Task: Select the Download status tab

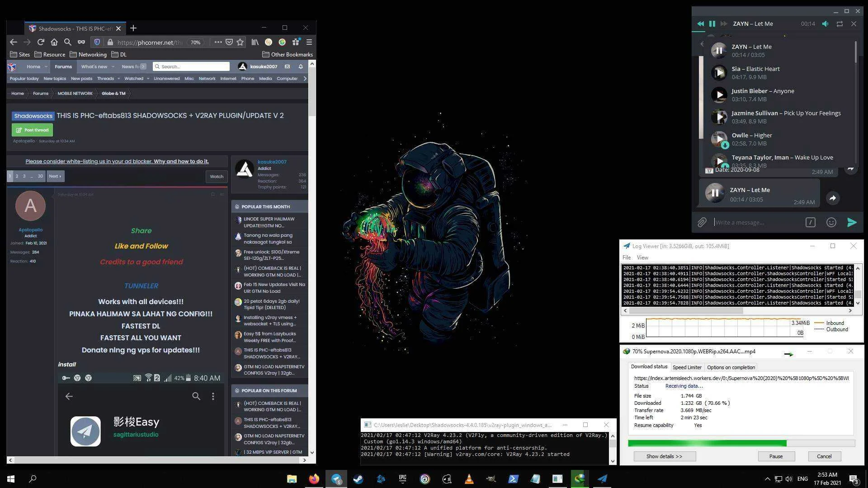Action: coord(649,367)
